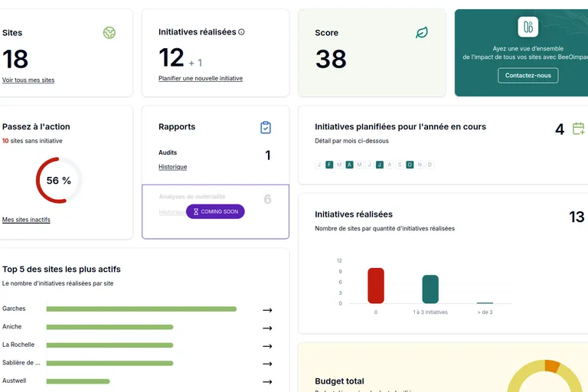
Task: Click the red bar for 0 initiatives
Action: point(376,286)
